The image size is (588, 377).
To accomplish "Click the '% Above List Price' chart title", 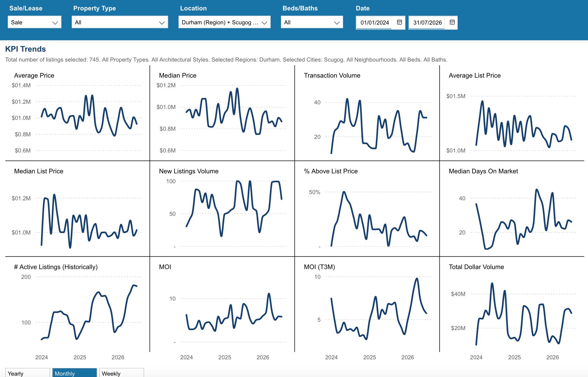I will tap(331, 171).
